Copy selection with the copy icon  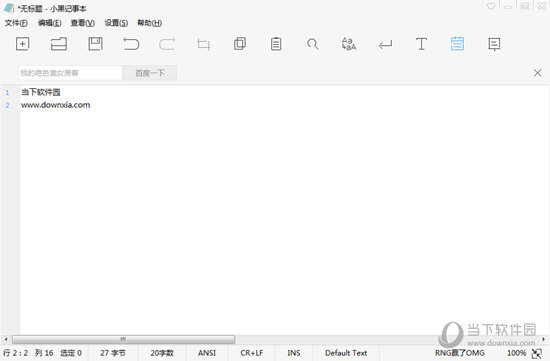tap(240, 44)
